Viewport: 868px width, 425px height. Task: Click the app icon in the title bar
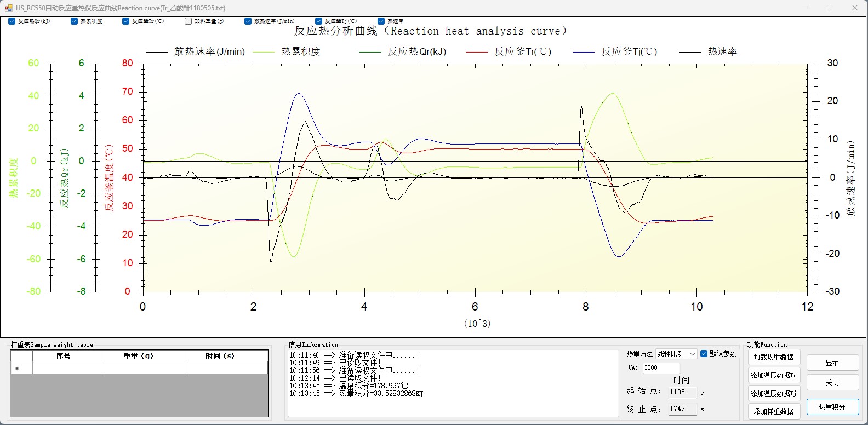[8, 8]
